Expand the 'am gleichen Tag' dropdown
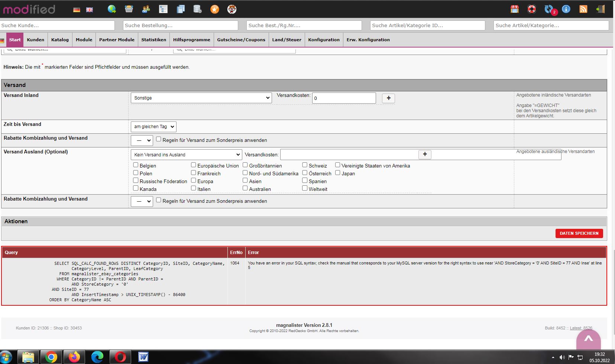Image resolution: width=615 pixels, height=364 pixels. (153, 127)
